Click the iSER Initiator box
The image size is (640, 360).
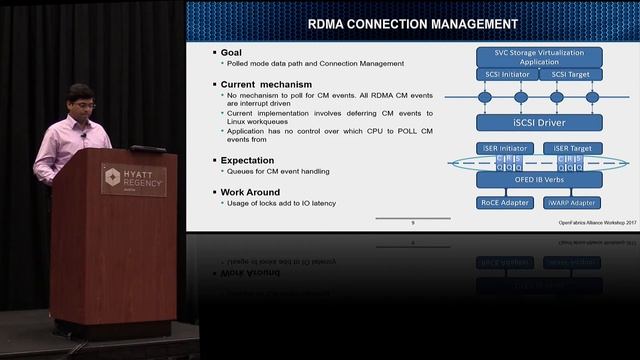(505, 148)
